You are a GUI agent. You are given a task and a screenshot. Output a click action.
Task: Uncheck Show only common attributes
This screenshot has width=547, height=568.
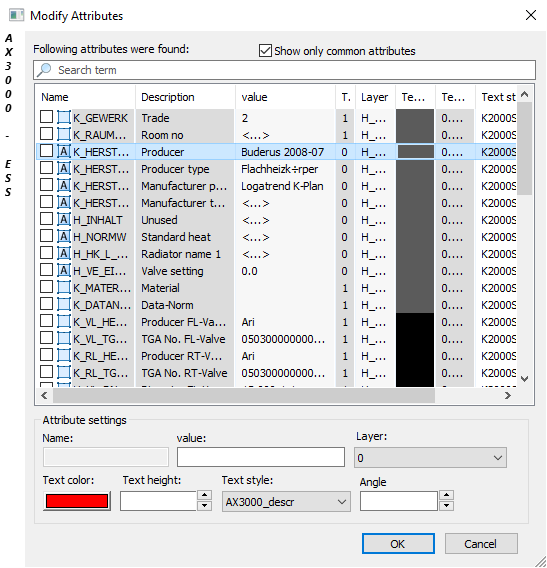pyautogui.click(x=265, y=51)
